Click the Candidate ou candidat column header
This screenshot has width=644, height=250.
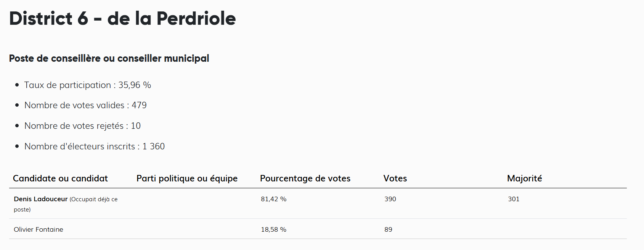click(60, 178)
